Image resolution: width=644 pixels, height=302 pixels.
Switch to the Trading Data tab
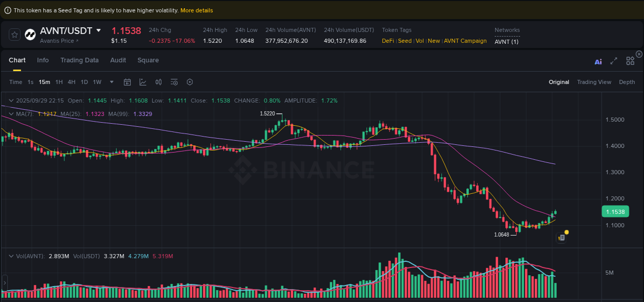coord(79,60)
